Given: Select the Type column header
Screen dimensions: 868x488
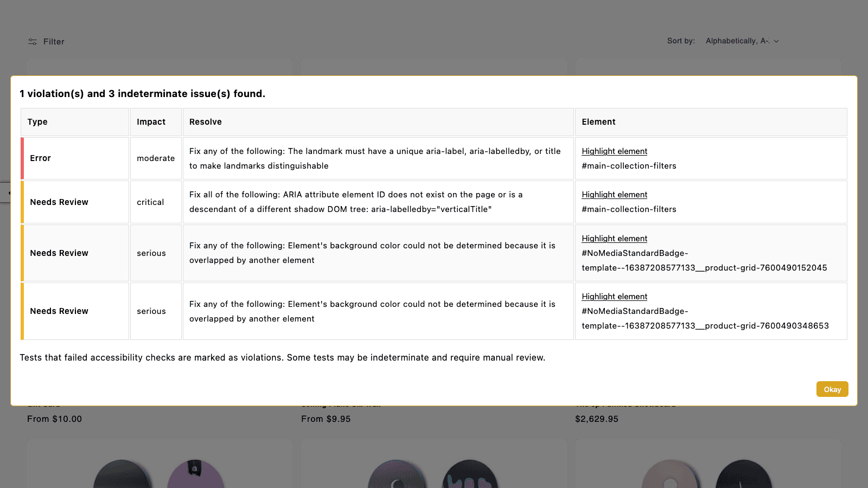Looking at the screenshot, I should tap(37, 121).
